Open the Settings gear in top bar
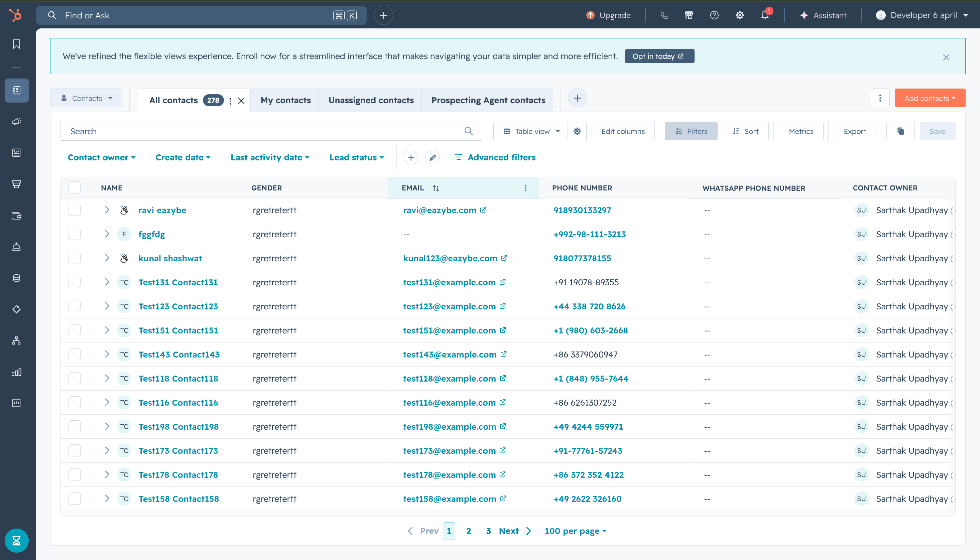The width and height of the screenshot is (980, 560). click(x=740, y=15)
